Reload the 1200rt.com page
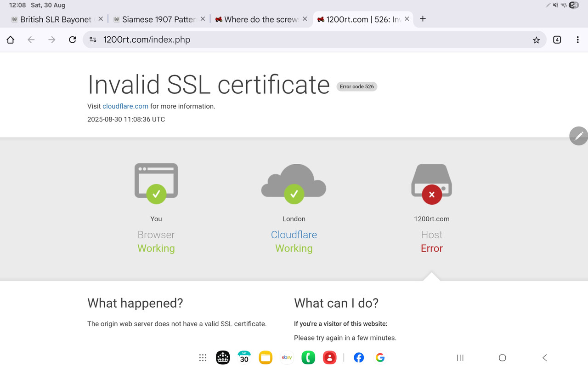The image size is (588, 368). point(72,40)
